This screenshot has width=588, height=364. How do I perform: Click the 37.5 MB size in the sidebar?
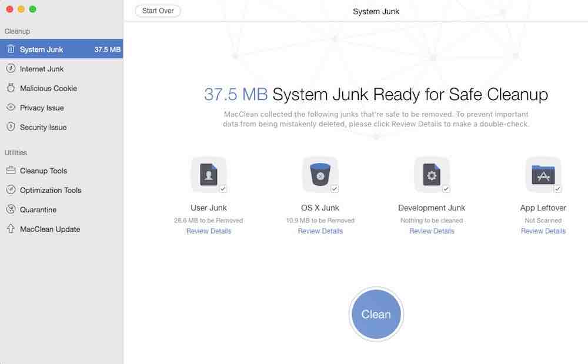[107, 49]
